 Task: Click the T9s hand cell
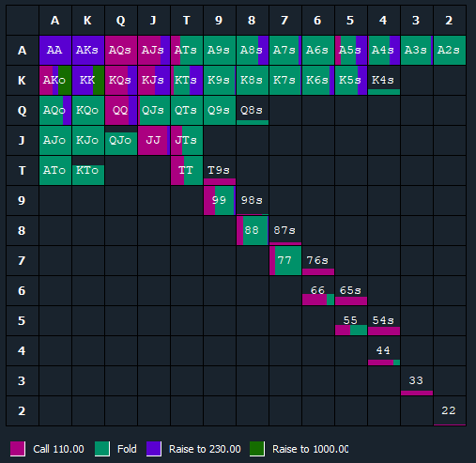220,170
